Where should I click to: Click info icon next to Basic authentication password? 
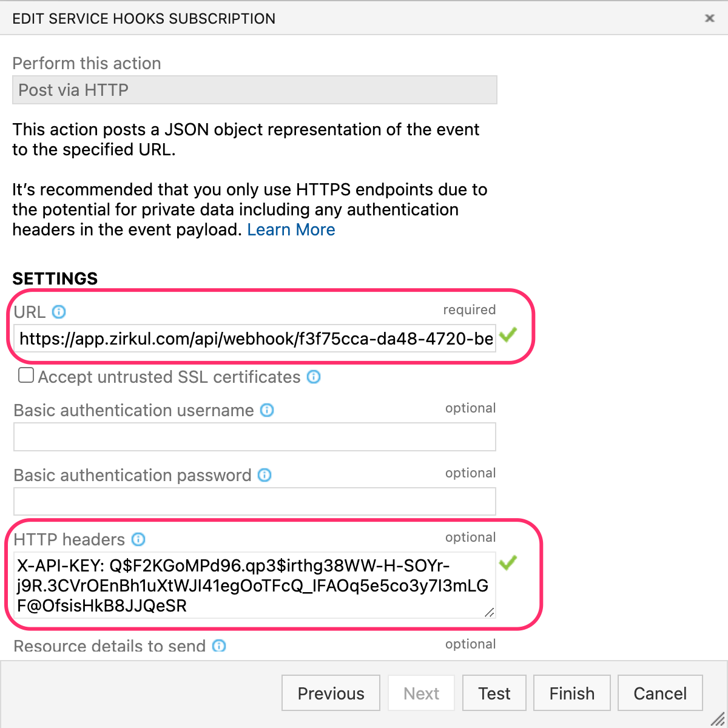point(265,475)
